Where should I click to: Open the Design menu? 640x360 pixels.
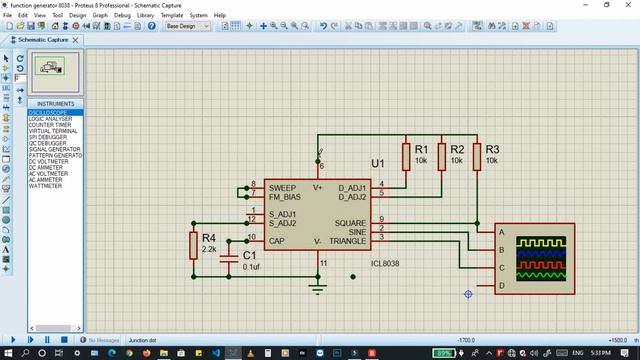coord(78,15)
